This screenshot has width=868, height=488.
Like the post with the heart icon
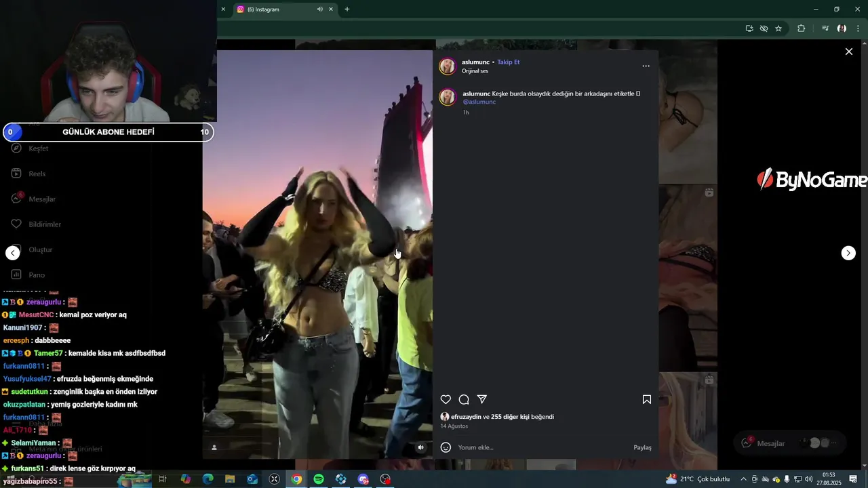pos(446,400)
